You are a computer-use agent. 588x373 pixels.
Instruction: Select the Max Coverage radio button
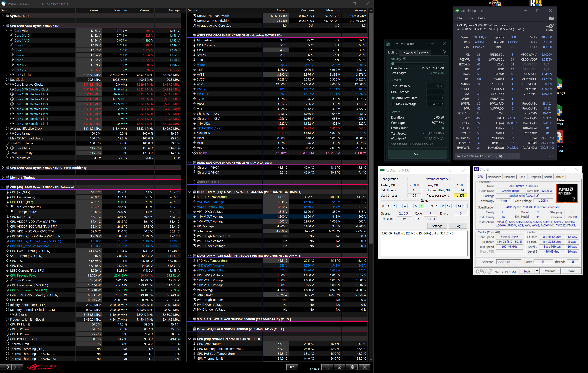[393, 104]
